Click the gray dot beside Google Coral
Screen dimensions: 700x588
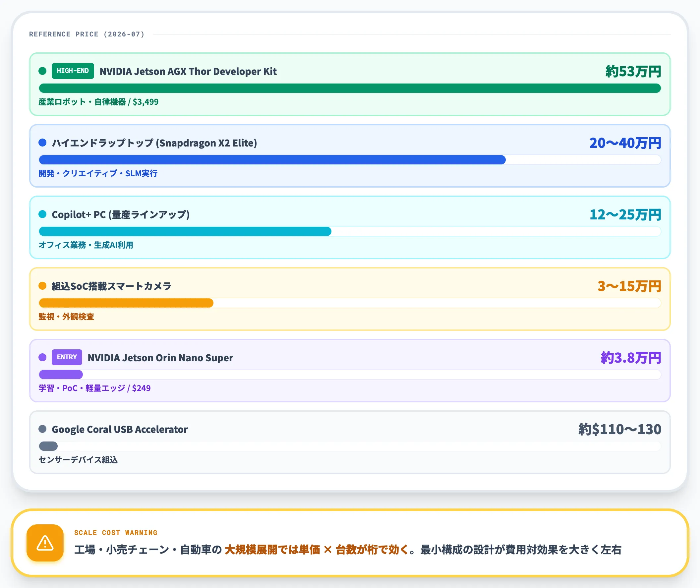(42, 429)
